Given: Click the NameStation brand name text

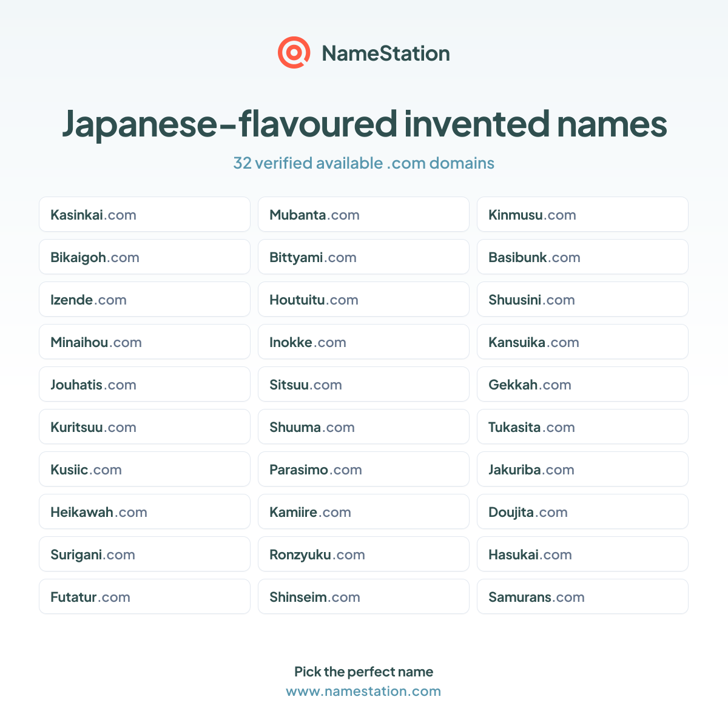Looking at the screenshot, I should [x=386, y=53].
